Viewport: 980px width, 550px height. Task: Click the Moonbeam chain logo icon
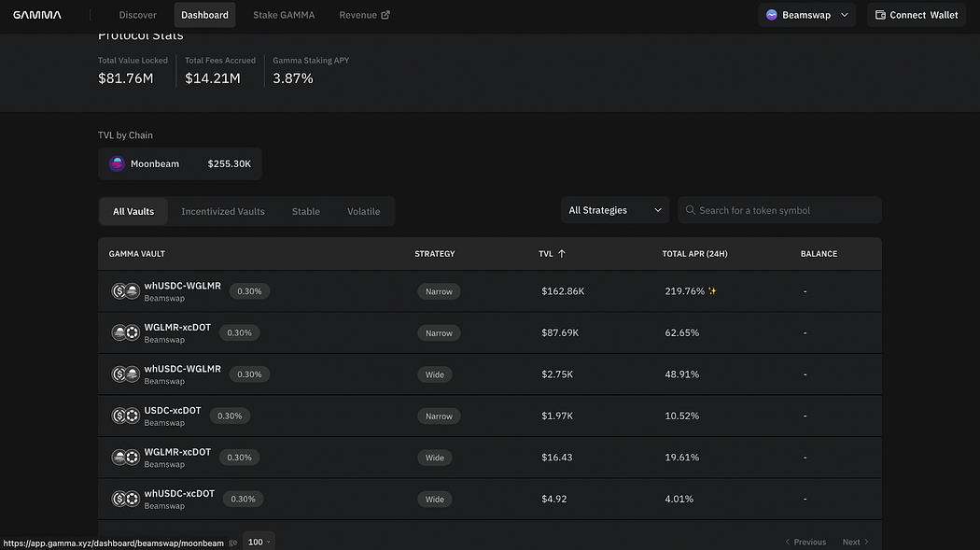(x=117, y=163)
